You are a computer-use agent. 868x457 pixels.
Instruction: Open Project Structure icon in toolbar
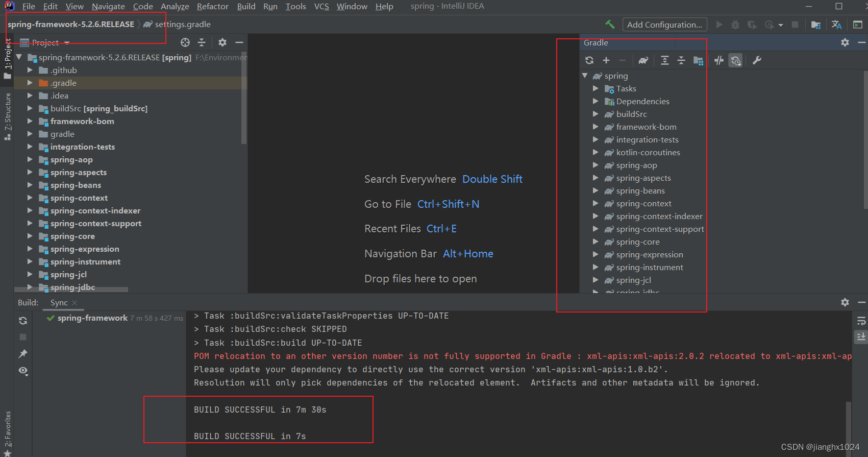(x=816, y=25)
